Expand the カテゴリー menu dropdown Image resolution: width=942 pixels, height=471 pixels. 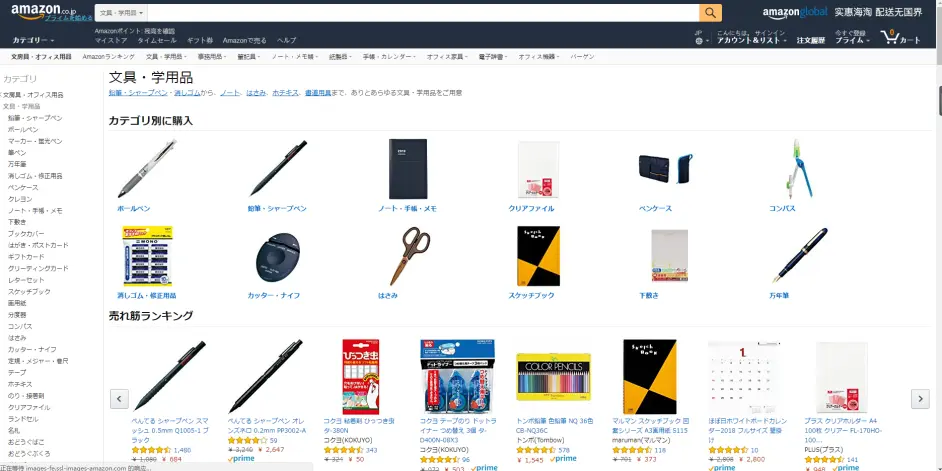(x=33, y=40)
